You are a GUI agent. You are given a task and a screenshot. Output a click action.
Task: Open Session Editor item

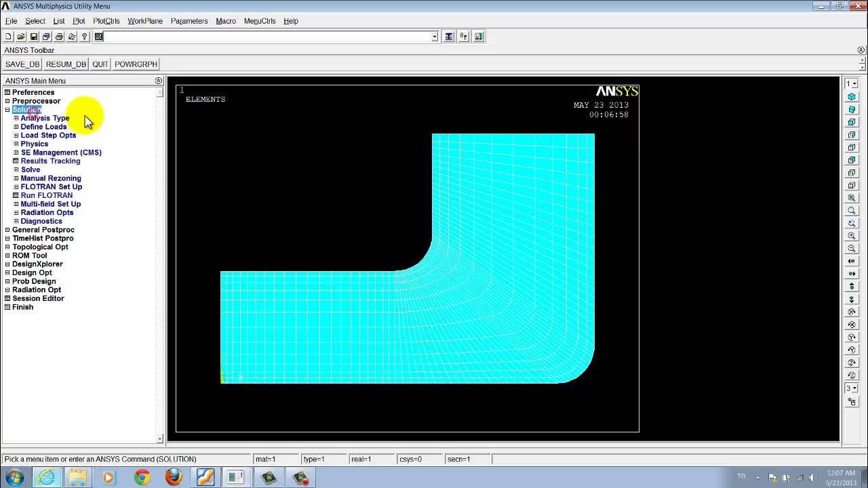click(38, 298)
